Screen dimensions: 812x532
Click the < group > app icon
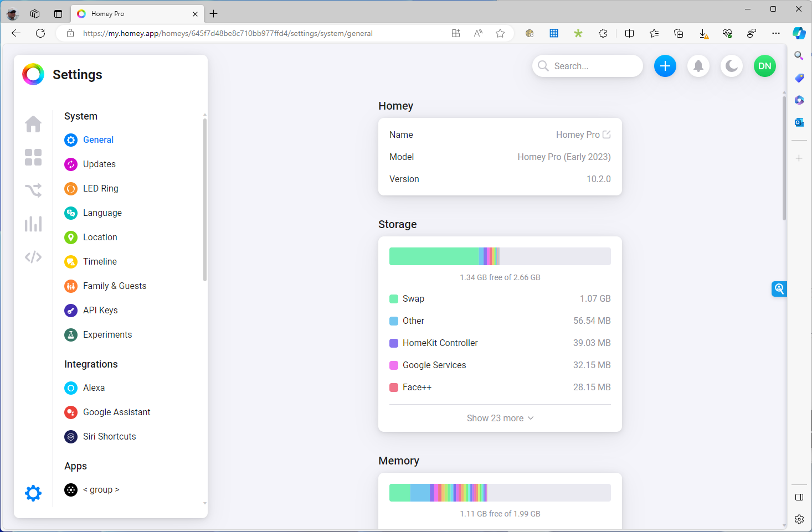click(x=71, y=490)
